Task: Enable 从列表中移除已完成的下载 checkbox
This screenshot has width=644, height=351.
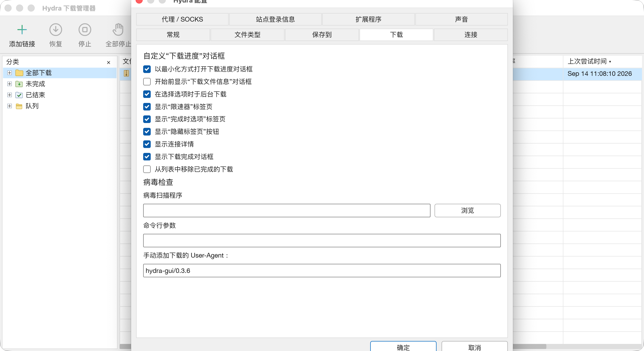Action: [x=147, y=169]
